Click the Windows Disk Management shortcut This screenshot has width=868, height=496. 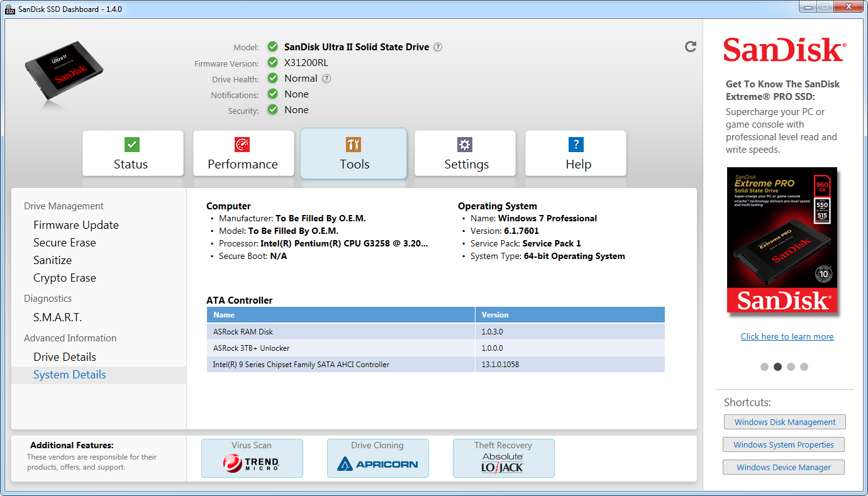point(784,422)
